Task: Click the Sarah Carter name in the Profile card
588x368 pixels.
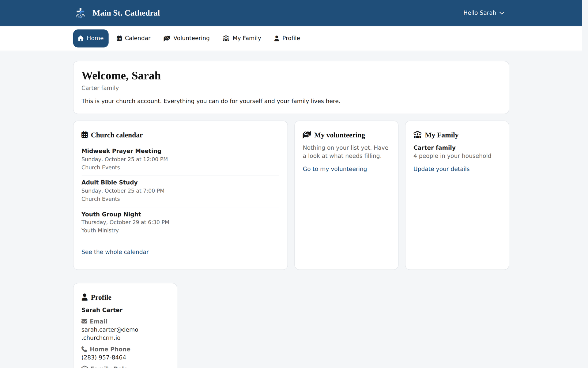Action: pyautogui.click(x=102, y=310)
